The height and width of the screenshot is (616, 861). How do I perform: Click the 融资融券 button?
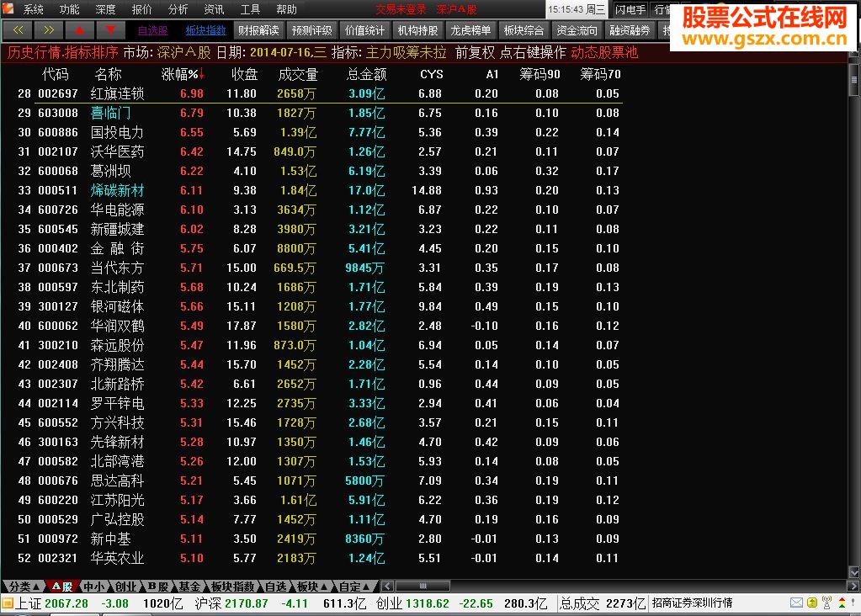(x=630, y=30)
